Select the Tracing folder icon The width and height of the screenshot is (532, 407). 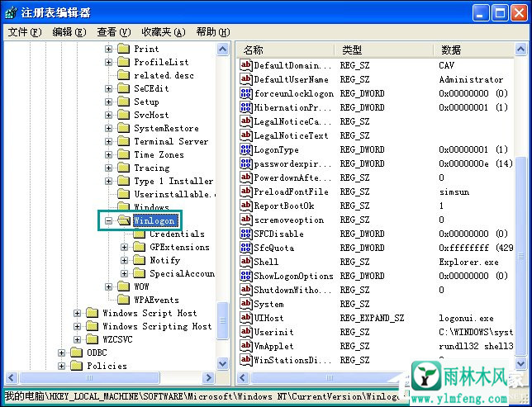point(124,168)
